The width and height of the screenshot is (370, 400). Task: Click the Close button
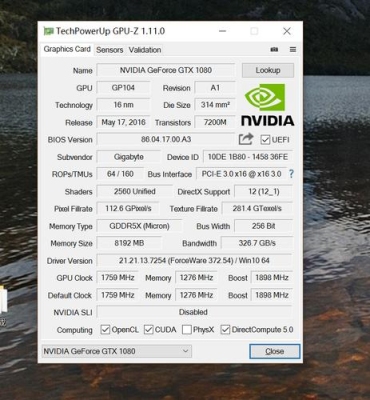point(275,351)
